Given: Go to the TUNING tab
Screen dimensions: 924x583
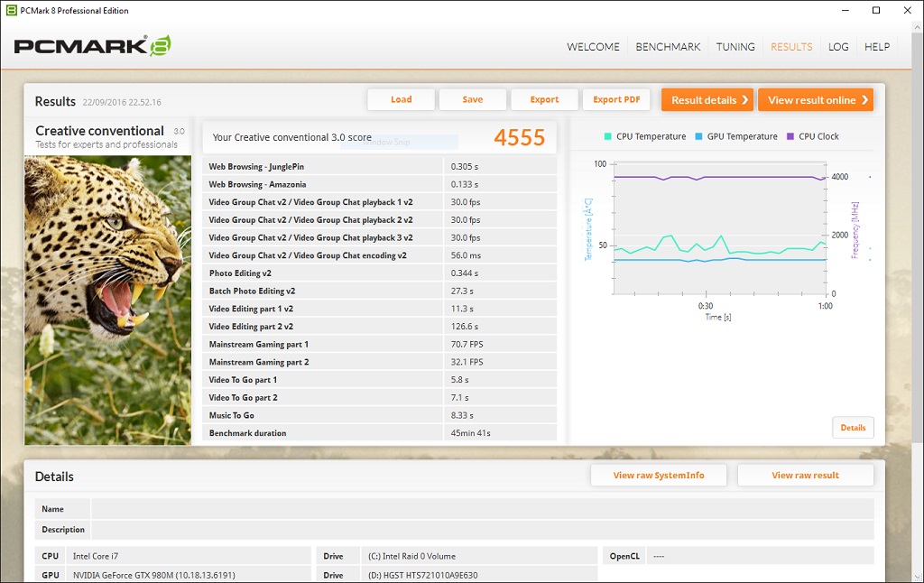Looking at the screenshot, I should tap(735, 47).
